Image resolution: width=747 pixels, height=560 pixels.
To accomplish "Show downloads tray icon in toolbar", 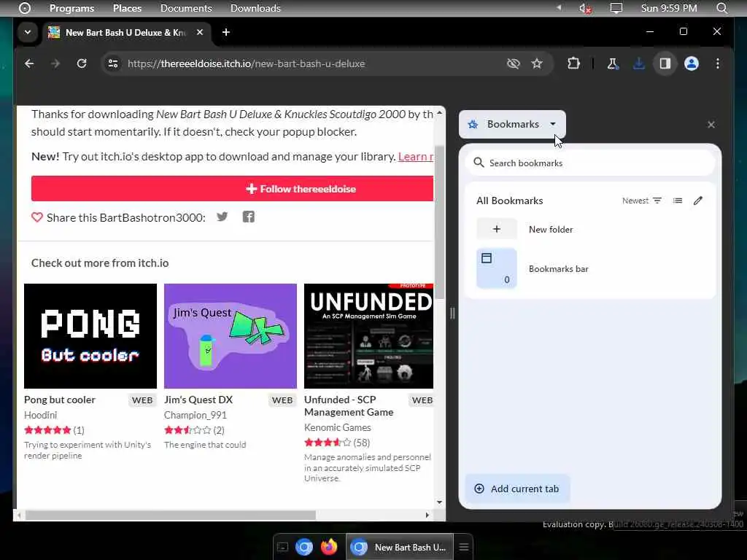I will pyautogui.click(x=639, y=63).
